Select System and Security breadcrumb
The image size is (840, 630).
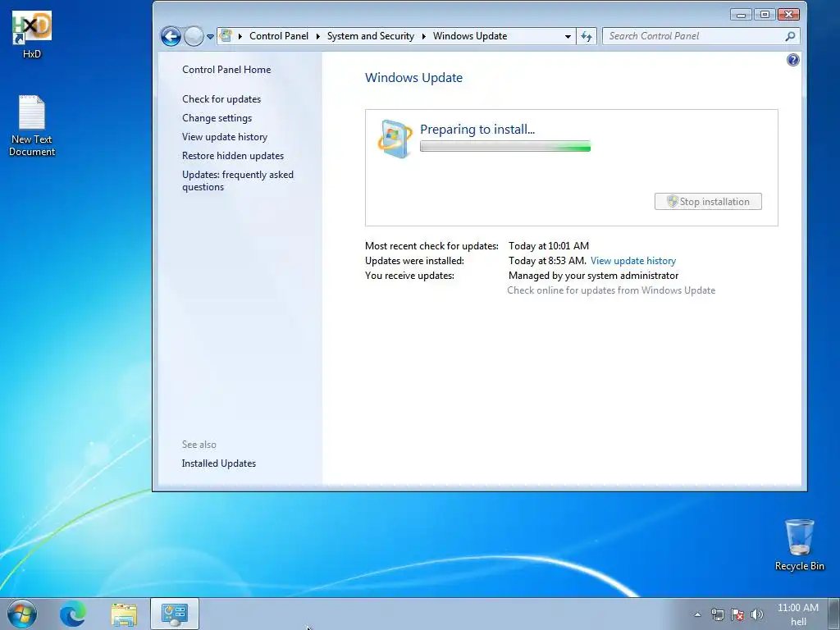pyautogui.click(x=371, y=36)
